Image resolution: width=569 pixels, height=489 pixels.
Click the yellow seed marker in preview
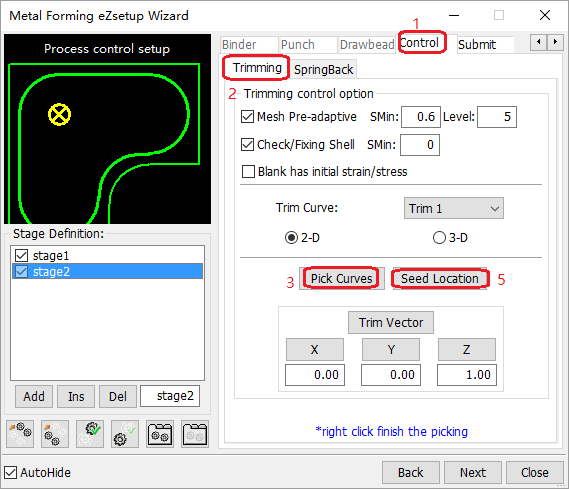point(60,115)
